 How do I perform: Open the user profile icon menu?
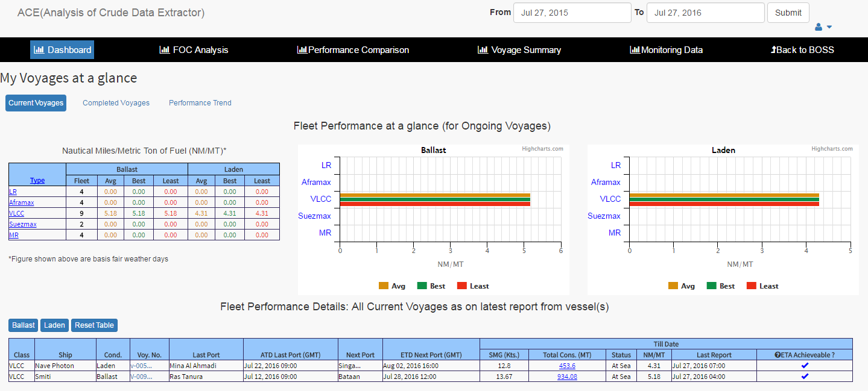(819, 27)
